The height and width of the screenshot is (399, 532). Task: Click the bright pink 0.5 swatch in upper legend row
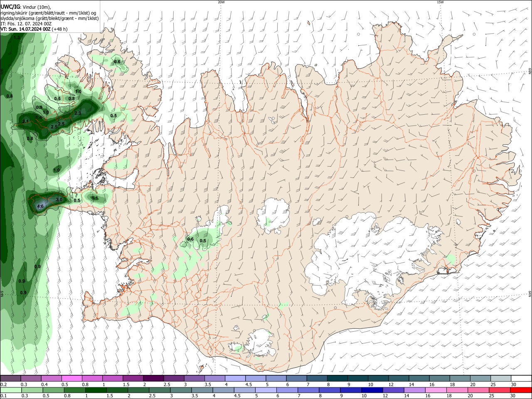pyautogui.click(x=71, y=378)
